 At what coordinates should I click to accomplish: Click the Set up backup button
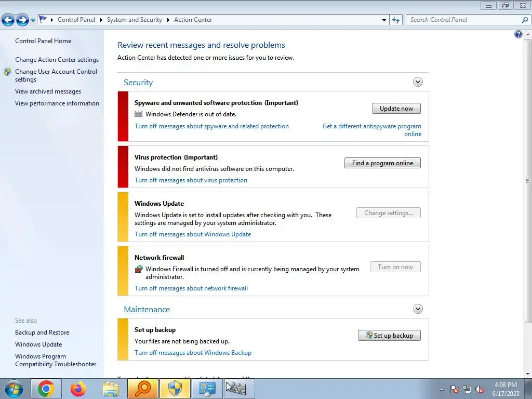389,335
